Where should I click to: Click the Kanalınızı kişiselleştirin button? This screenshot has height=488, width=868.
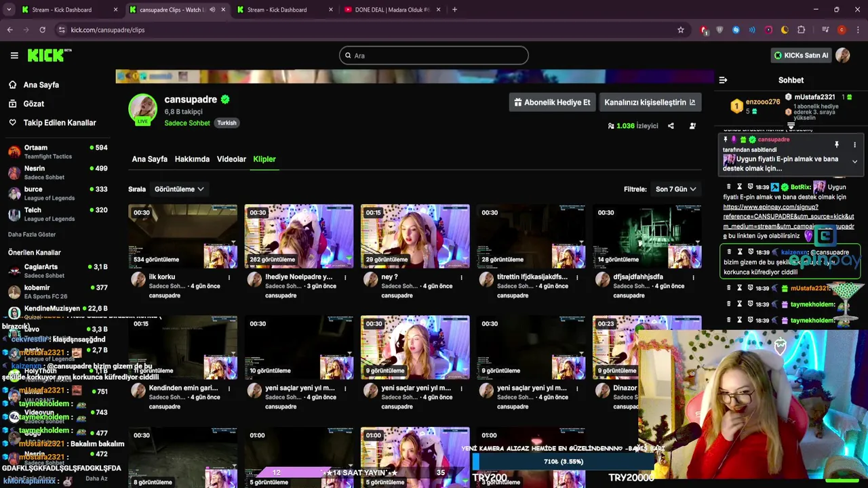650,102
